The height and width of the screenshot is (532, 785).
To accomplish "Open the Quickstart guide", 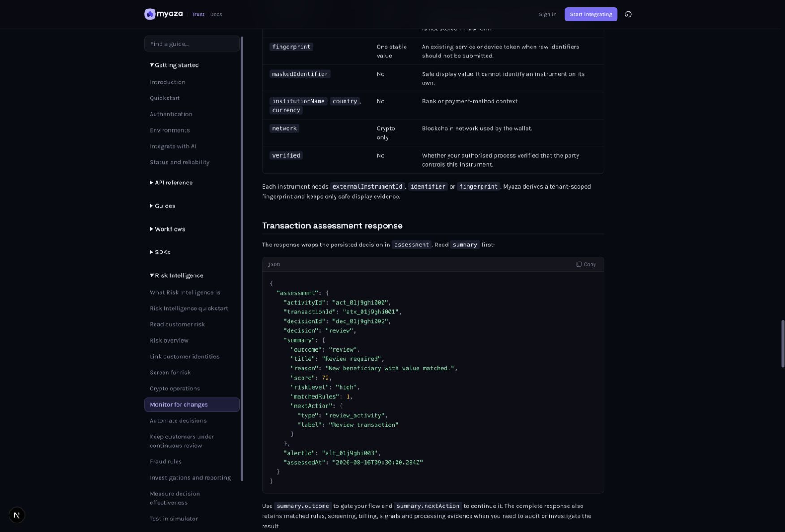I will click(x=164, y=98).
